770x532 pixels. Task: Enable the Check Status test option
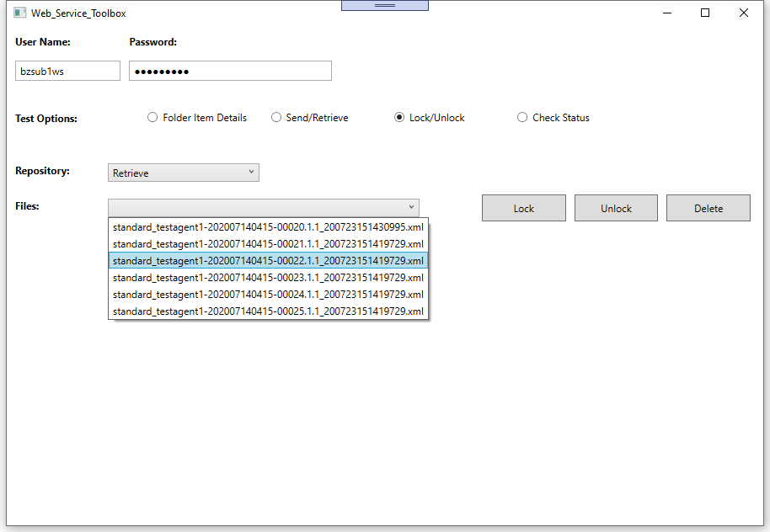pyautogui.click(x=522, y=118)
